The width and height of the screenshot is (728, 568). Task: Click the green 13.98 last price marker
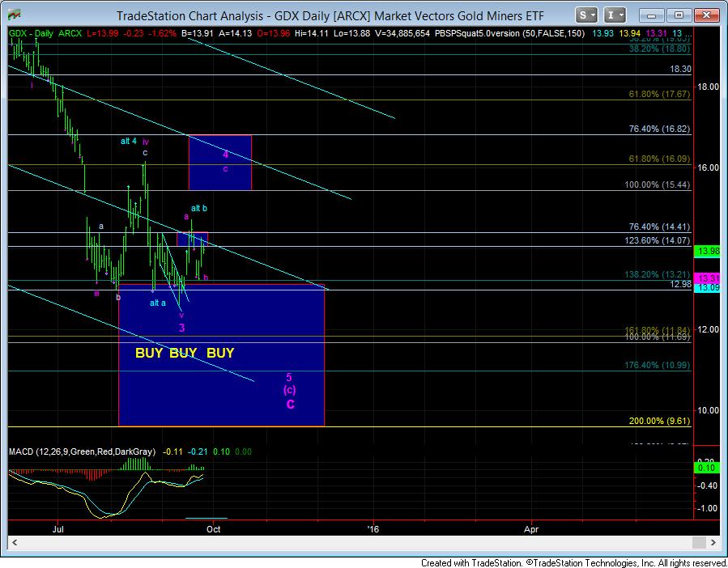tap(707, 251)
